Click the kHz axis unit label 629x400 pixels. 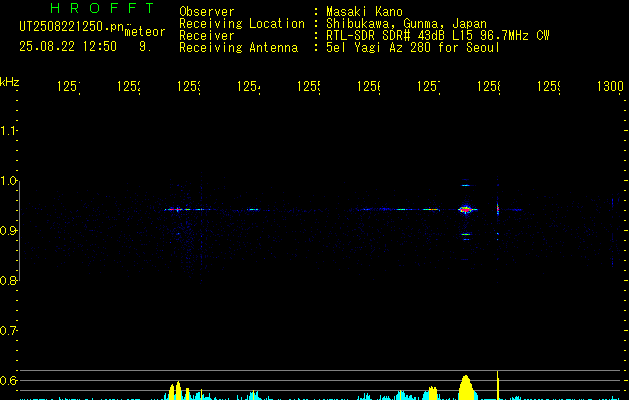pos(9,82)
